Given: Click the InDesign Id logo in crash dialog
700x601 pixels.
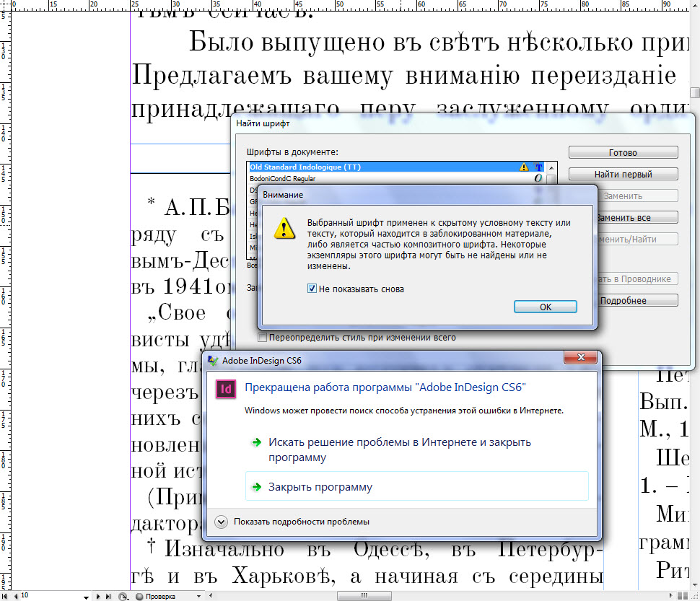Looking at the screenshot, I should coord(226,390).
